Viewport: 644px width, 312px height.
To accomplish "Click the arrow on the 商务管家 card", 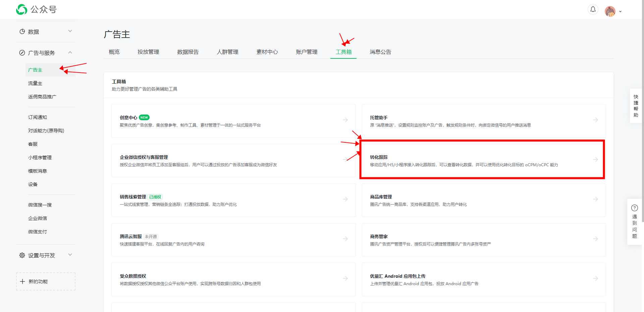I will (x=596, y=239).
